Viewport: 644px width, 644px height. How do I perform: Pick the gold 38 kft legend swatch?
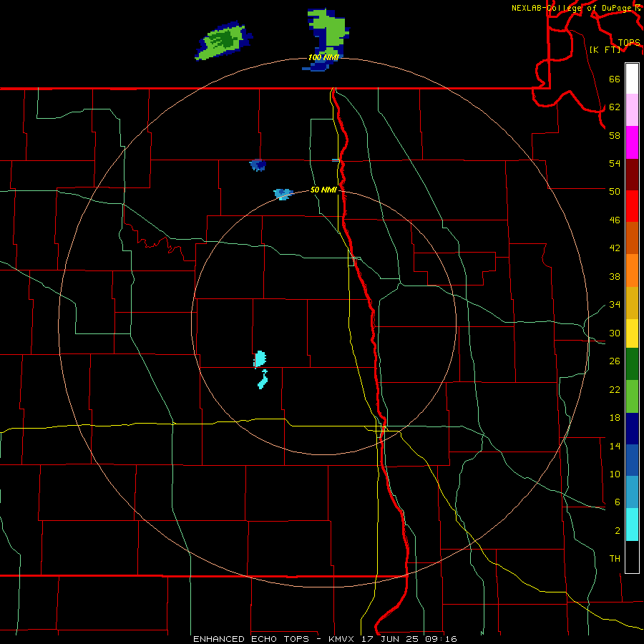tap(632, 303)
